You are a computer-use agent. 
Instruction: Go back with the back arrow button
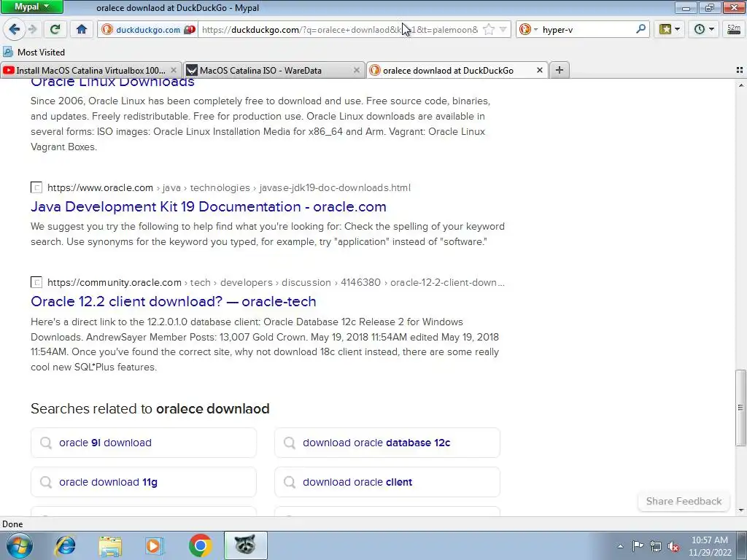point(15,29)
